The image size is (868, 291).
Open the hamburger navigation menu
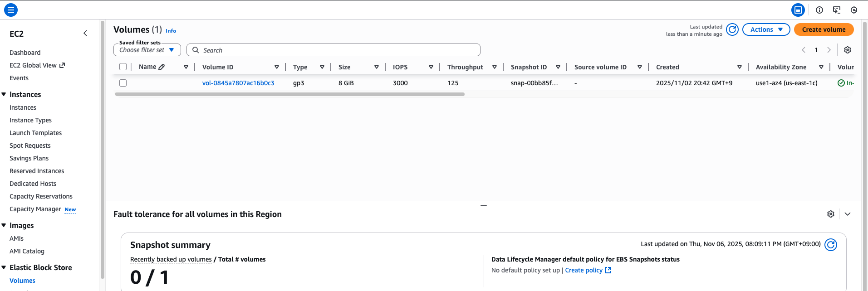(11, 10)
